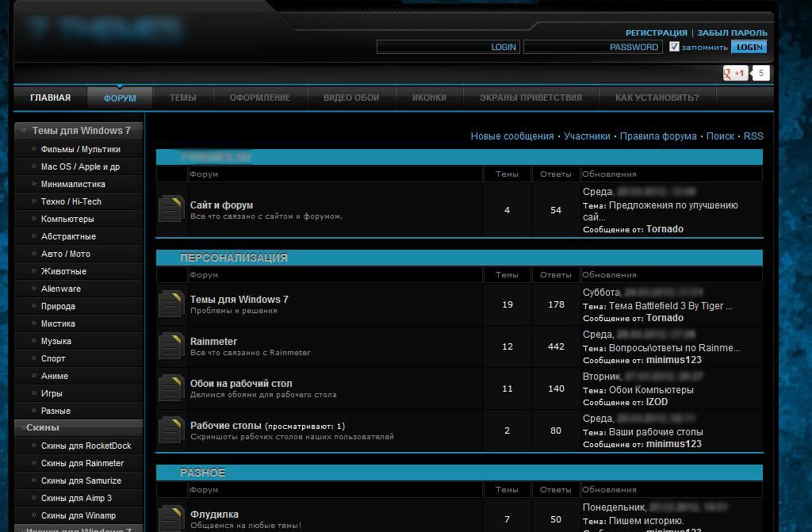Image resolution: width=812 pixels, height=532 pixels.
Task: Open the ВИДЕО ОБОИ menu tab
Action: pos(351,98)
